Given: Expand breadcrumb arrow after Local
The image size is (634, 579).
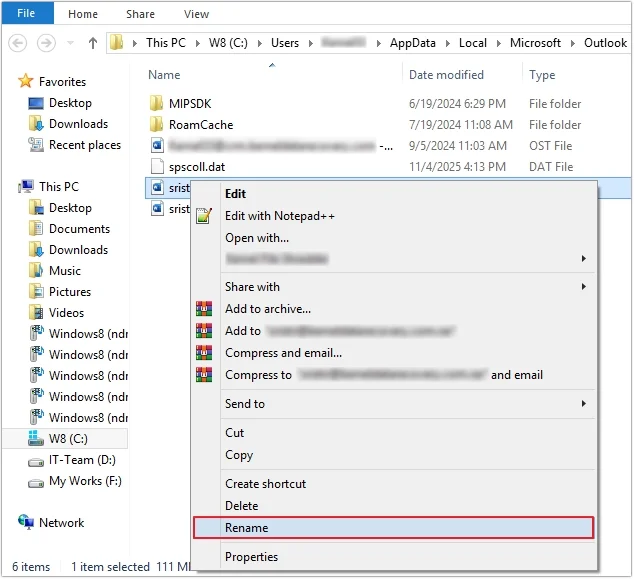Looking at the screenshot, I should tap(499, 43).
